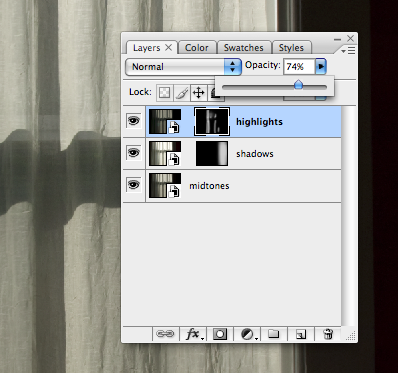Viewport: 398px width, 373px height.
Task: Open the Normal blend mode dropdown
Action: (183, 67)
